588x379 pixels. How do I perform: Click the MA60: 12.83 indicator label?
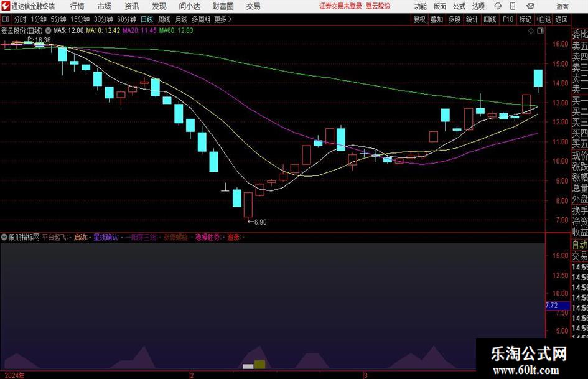[x=176, y=30]
